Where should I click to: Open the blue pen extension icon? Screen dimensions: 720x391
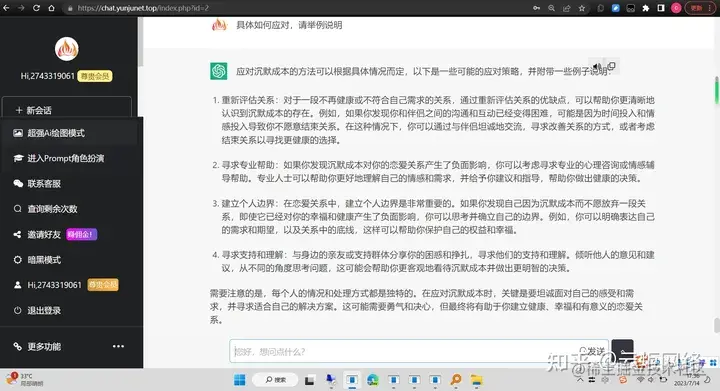click(x=616, y=8)
